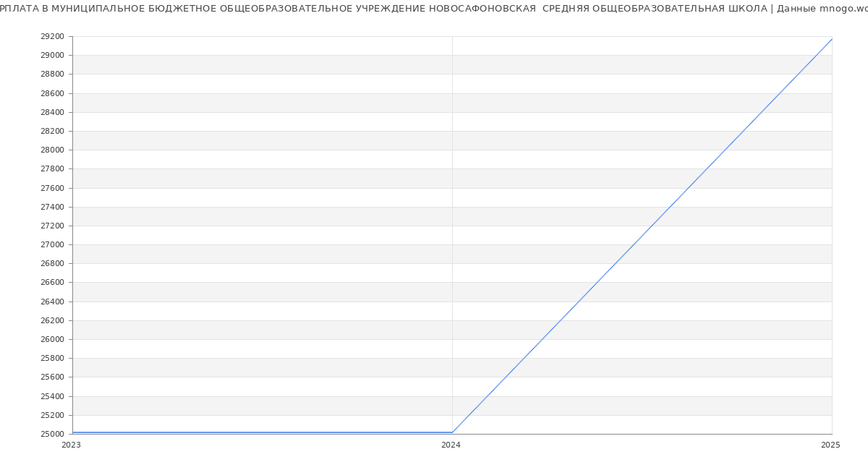
Task: Click the 2023 x-axis label
Action: point(71,445)
